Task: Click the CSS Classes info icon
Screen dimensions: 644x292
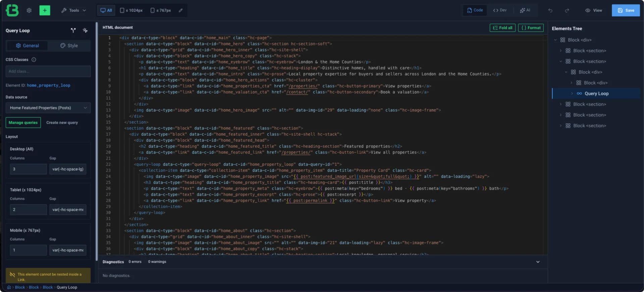Action: click(34, 60)
